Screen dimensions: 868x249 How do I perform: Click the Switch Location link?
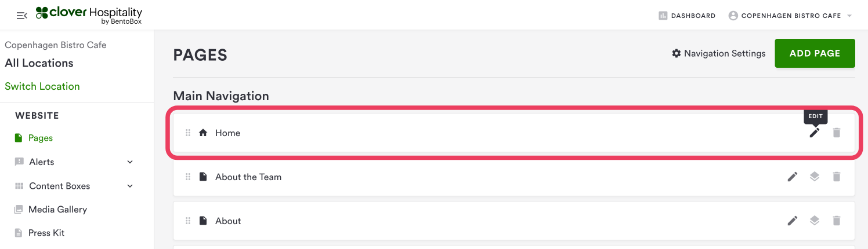[42, 86]
